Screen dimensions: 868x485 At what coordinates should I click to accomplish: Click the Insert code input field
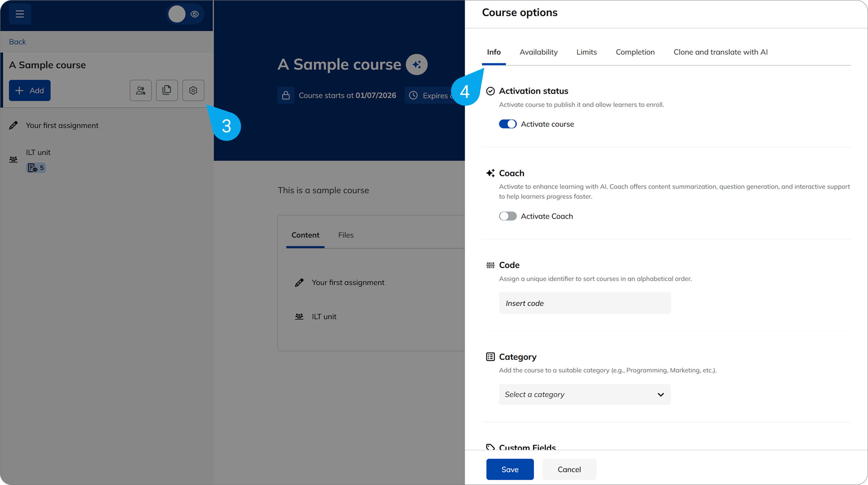point(584,303)
